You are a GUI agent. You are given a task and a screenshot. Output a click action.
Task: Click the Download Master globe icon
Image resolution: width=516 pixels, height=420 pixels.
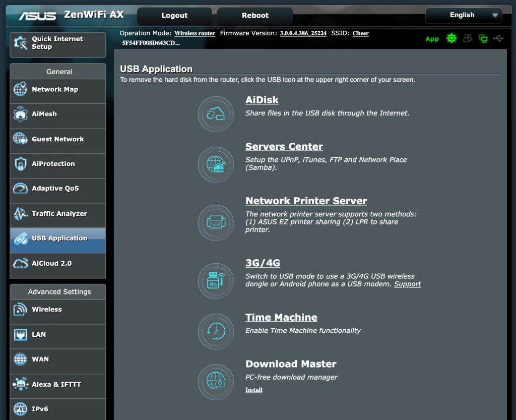click(x=216, y=382)
